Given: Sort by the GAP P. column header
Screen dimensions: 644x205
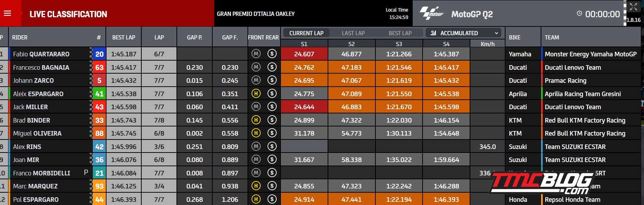Looking at the screenshot, I should click(x=194, y=37).
